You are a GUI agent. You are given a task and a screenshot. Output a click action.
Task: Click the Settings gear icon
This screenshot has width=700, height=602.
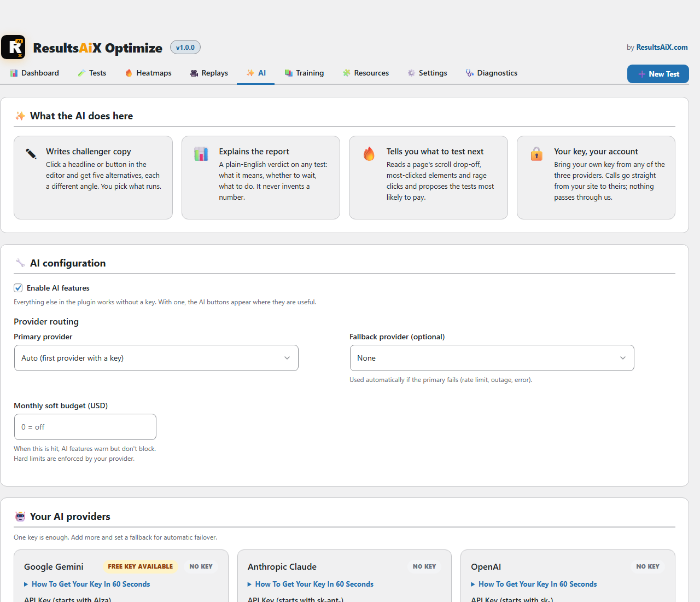[x=411, y=73]
